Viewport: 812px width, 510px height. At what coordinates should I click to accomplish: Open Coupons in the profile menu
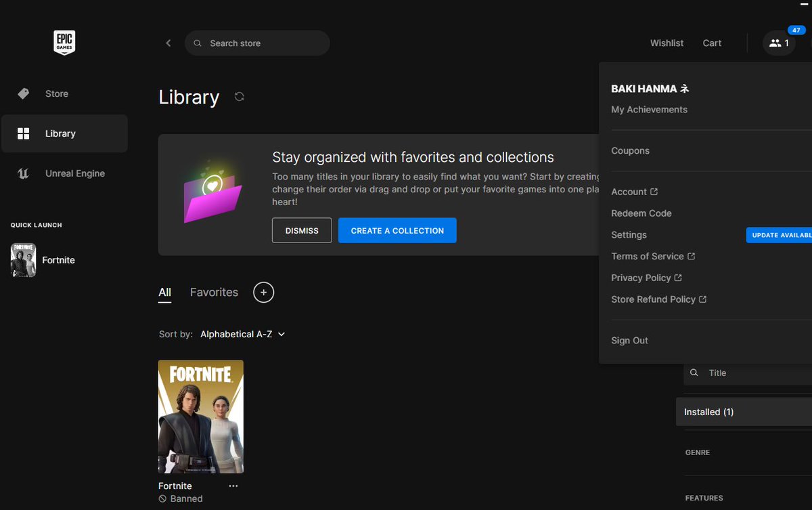pyautogui.click(x=630, y=151)
